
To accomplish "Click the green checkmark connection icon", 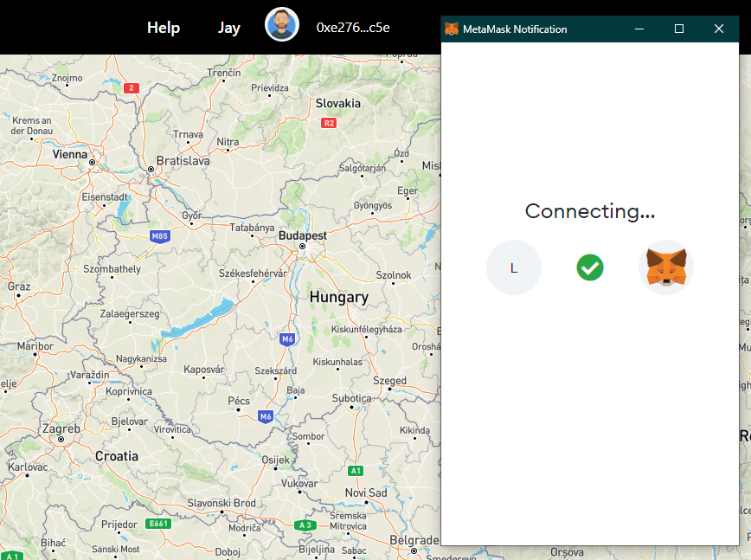I will pos(590,267).
